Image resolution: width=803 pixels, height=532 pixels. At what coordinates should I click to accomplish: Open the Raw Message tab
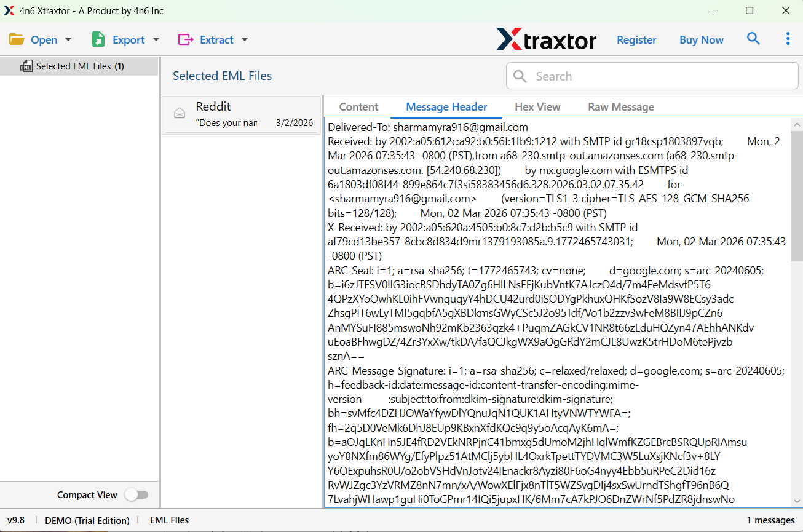620,107
